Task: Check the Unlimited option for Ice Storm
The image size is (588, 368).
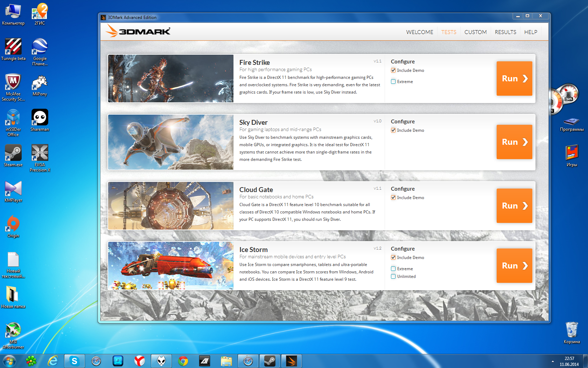Action: tap(393, 277)
